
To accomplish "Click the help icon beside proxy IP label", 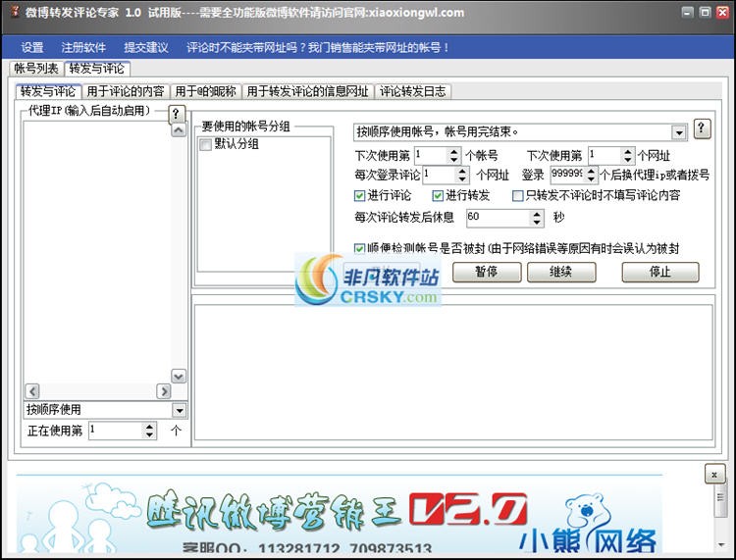I will (x=176, y=114).
